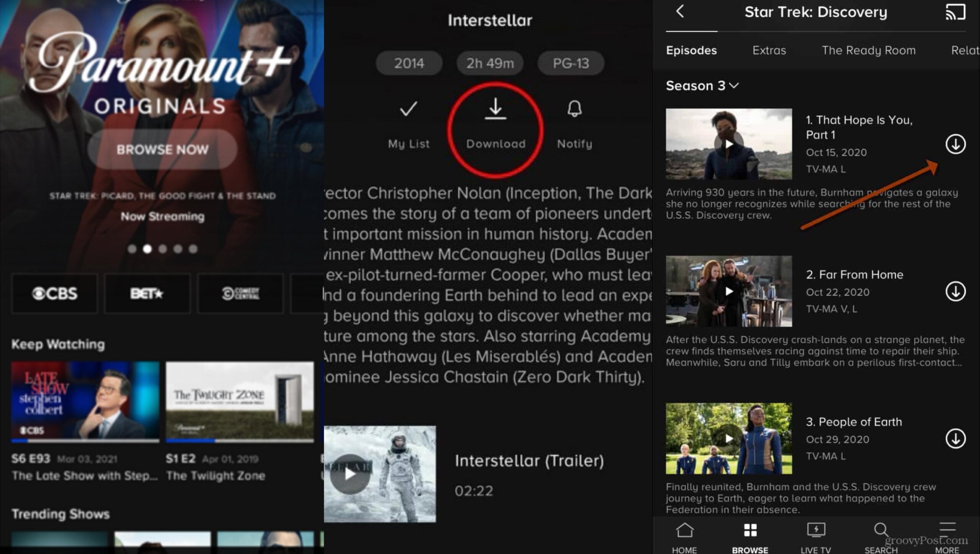Open the BET brand tile
This screenshot has width=980, height=554.
tap(147, 293)
